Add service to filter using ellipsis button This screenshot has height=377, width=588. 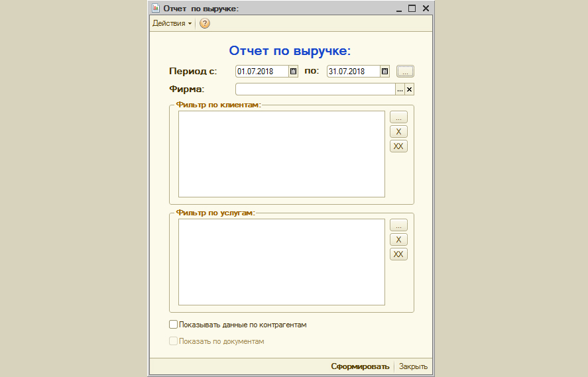click(x=398, y=225)
